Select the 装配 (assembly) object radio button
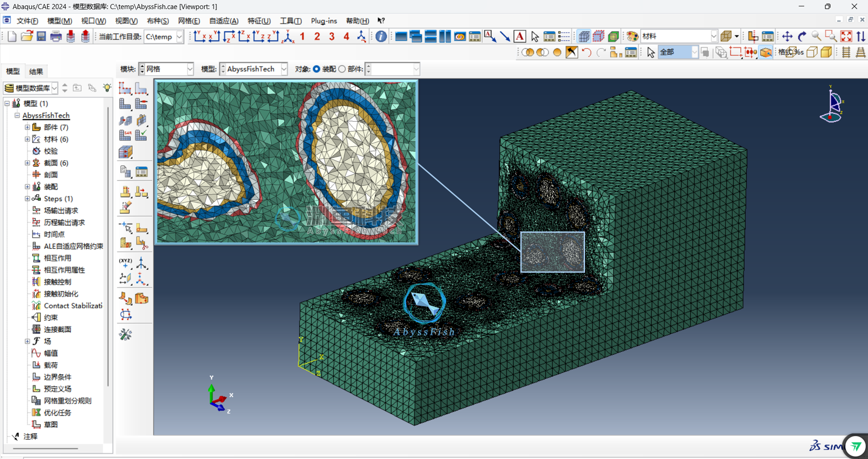The width and height of the screenshot is (868, 459). pyautogui.click(x=316, y=69)
